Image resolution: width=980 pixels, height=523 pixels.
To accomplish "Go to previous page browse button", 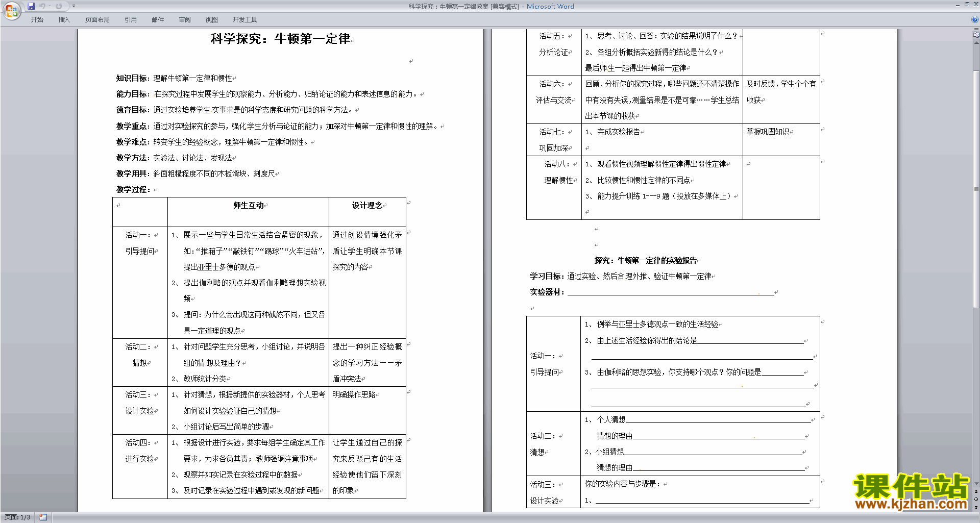I will (x=976, y=492).
